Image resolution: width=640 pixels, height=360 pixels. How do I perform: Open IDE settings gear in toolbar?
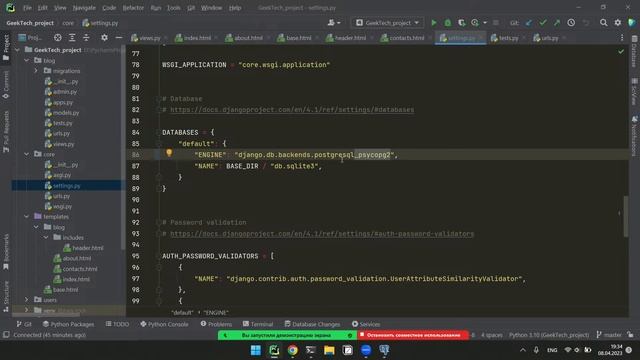click(x=618, y=23)
